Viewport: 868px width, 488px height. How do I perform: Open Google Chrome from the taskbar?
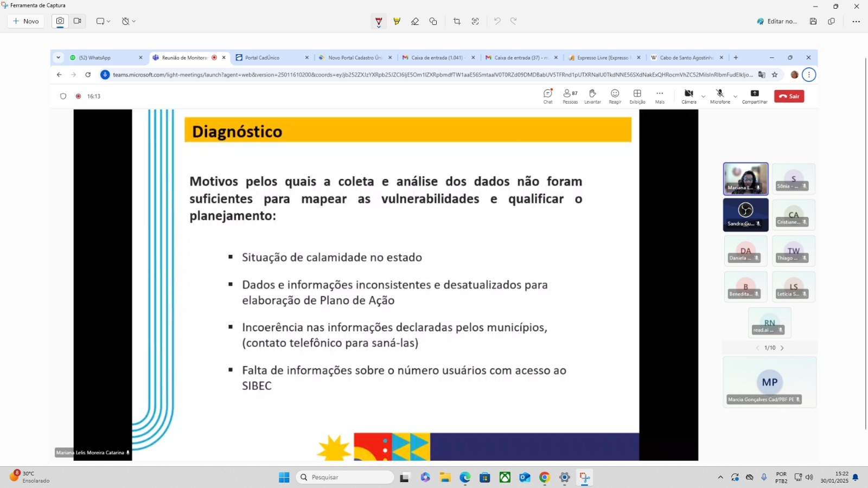(545, 477)
